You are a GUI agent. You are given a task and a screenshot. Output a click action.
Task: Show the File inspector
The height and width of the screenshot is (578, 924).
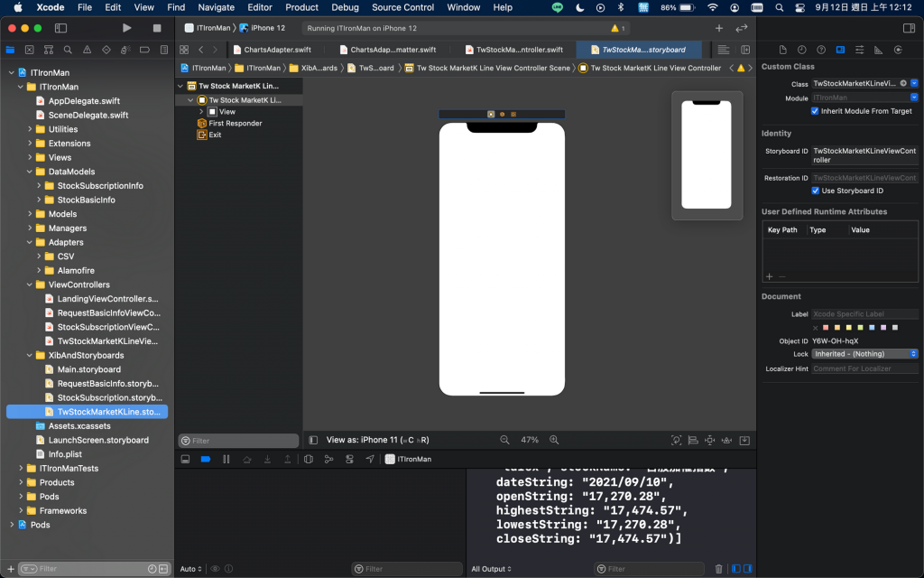click(782, 51)
